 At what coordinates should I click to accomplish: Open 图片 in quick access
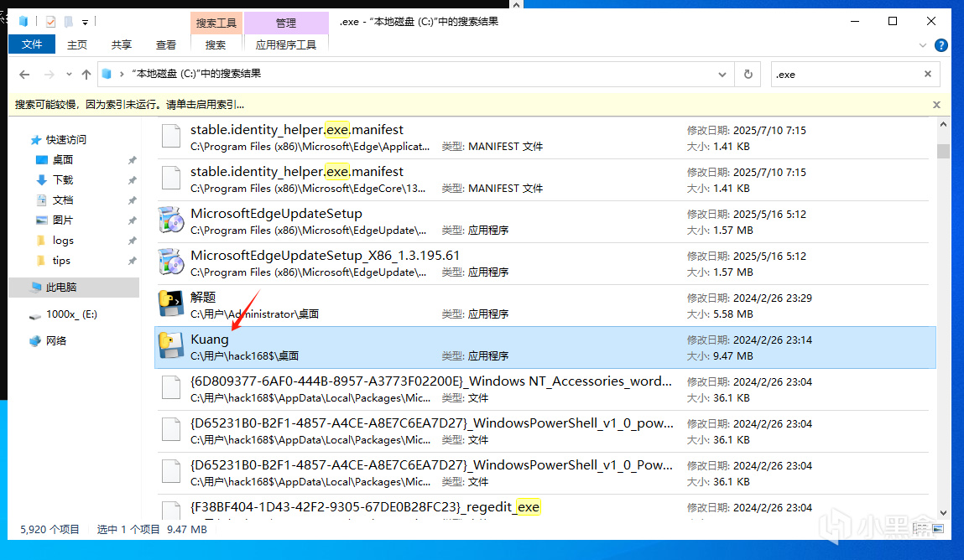(62, 220)
